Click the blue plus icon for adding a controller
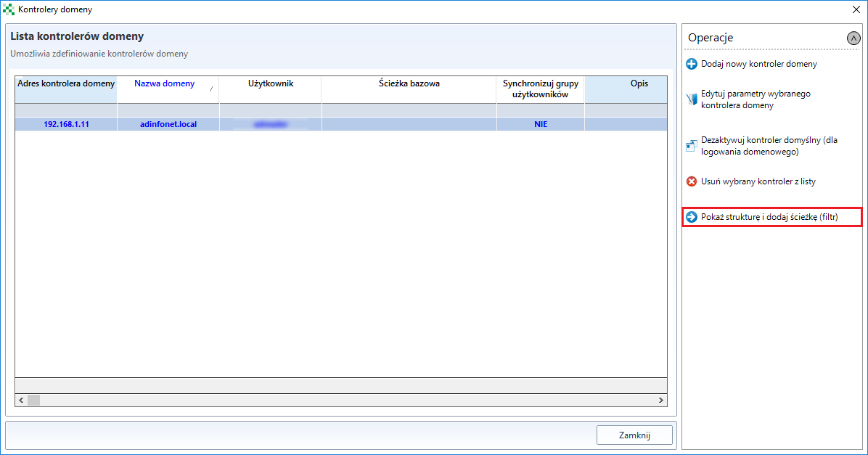868x455 pixels. 692,64
